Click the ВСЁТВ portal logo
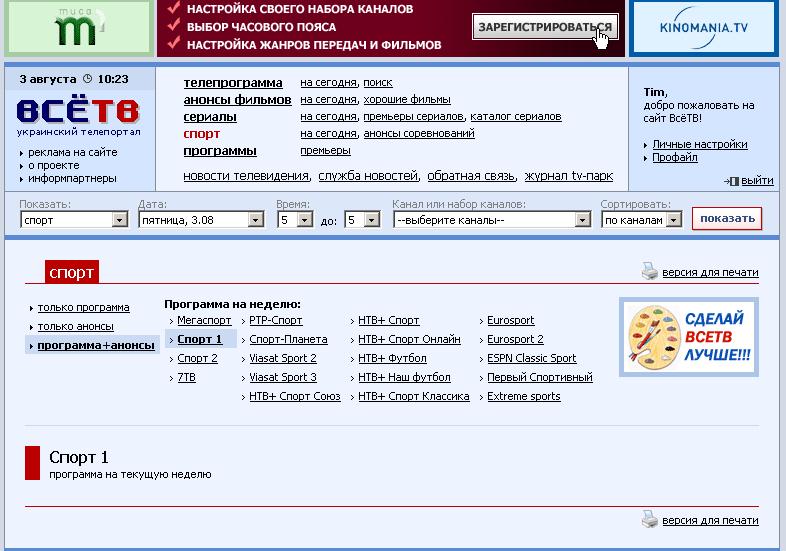This screenshot has height=551, width=786. pos(78,109)
